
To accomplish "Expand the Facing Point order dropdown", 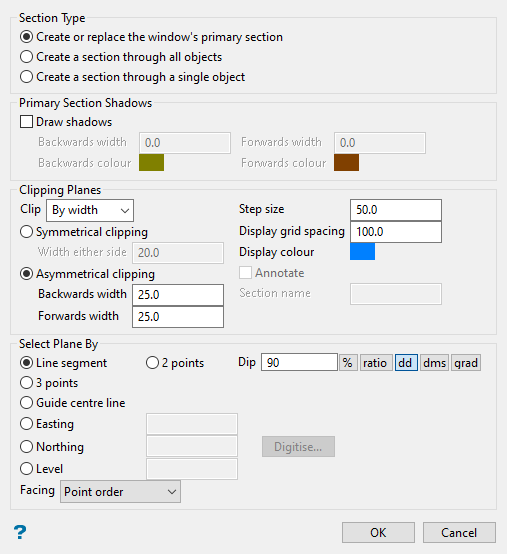I will (120, 491).
